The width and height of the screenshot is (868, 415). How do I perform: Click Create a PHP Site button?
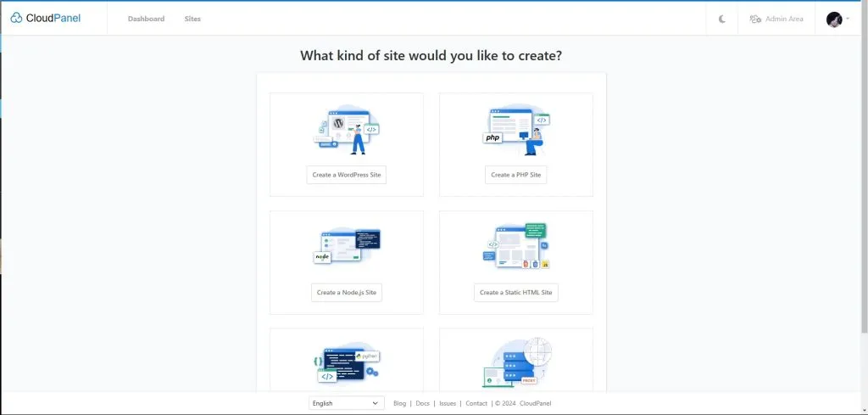[x=516, y=175]
